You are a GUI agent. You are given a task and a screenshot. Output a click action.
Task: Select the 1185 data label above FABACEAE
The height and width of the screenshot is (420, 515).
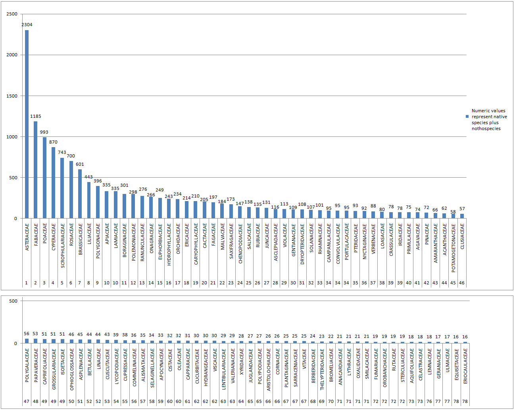36,116
